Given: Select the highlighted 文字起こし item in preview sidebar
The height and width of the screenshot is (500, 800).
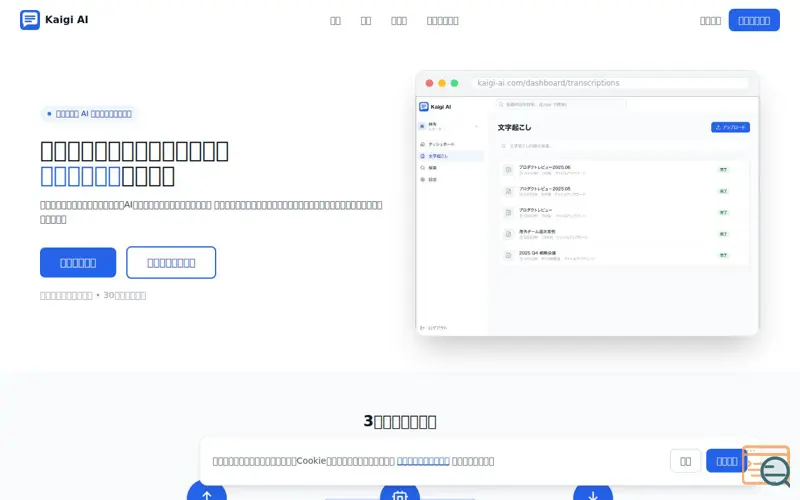Looking at the screenshot, I should (451, 156).
